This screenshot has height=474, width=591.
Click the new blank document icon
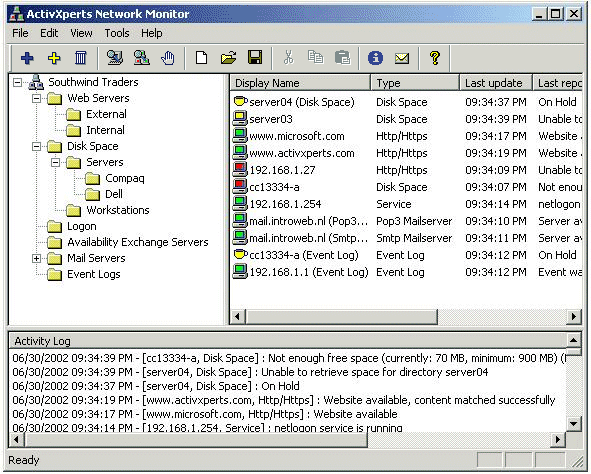[x=201, y=58]
